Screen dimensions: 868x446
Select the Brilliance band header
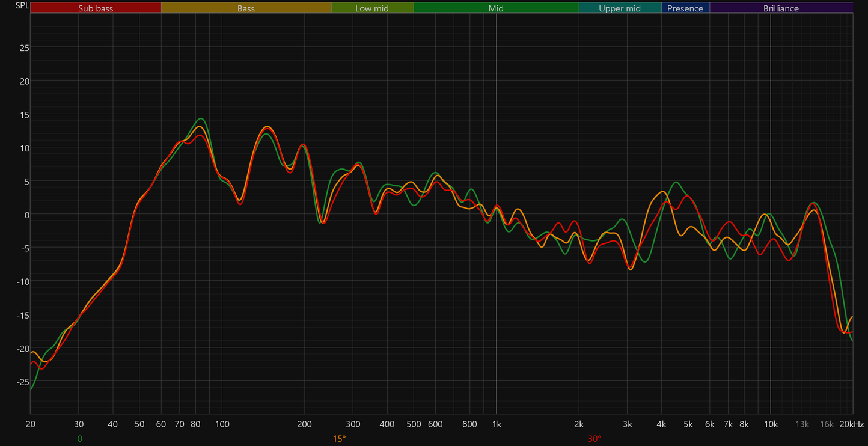[781, 8]
